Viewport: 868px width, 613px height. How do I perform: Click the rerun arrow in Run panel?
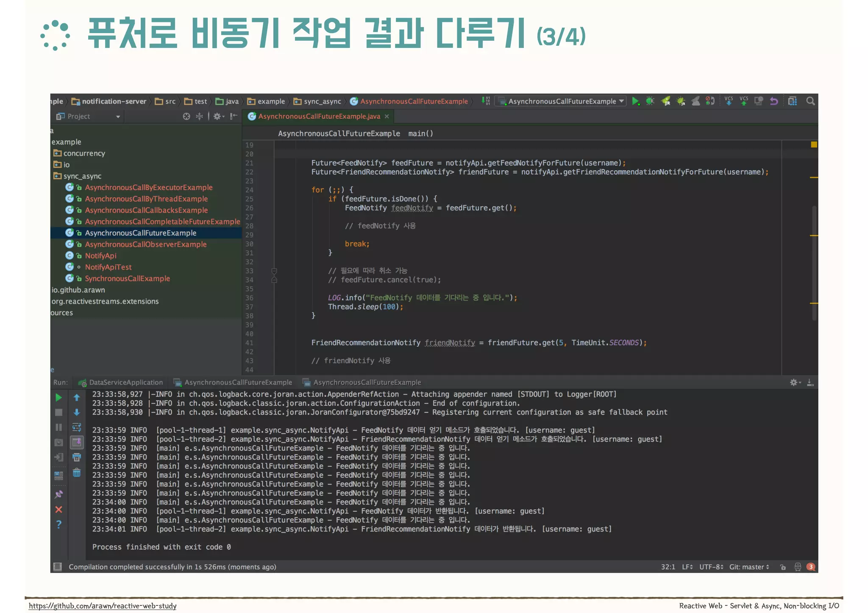[58, 397]
